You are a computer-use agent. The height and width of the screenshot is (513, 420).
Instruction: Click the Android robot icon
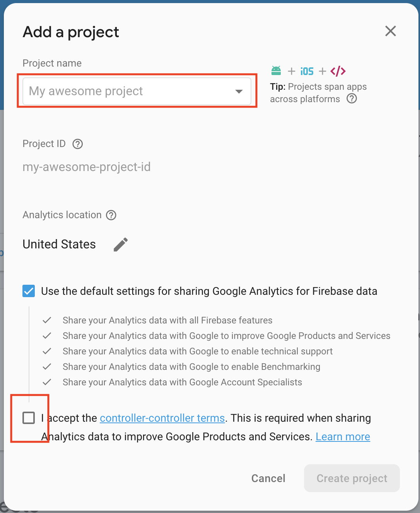point(276,70)
